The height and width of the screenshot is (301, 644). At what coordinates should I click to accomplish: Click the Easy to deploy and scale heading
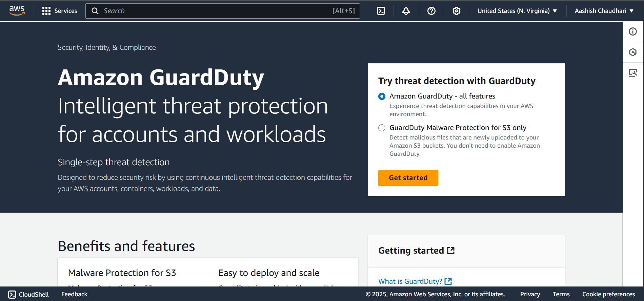click(269, 273)
